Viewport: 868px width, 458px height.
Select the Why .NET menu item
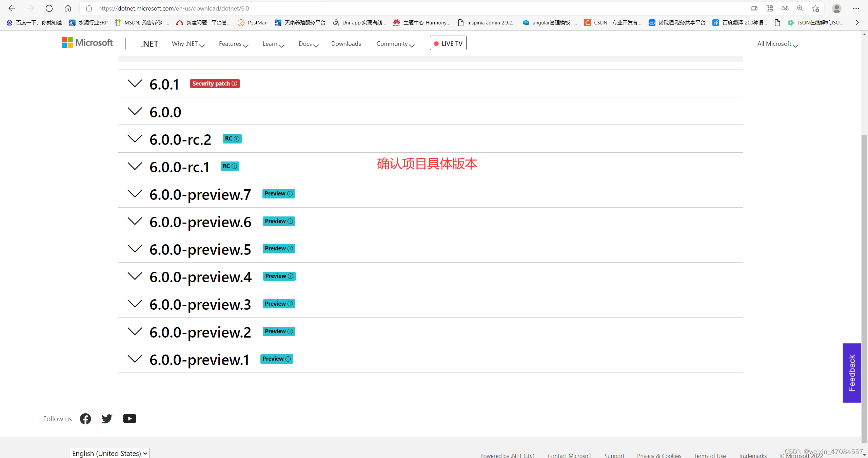point(184,43)
